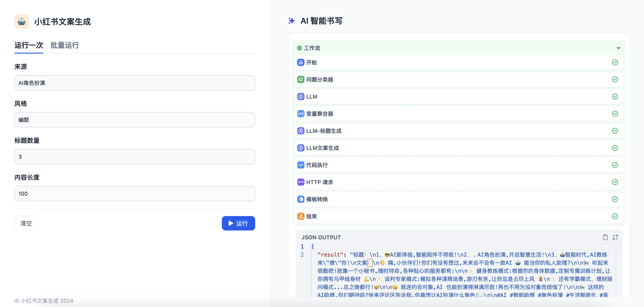Click the 内容长度 field showing 100
644x307 pixels.
135,194
